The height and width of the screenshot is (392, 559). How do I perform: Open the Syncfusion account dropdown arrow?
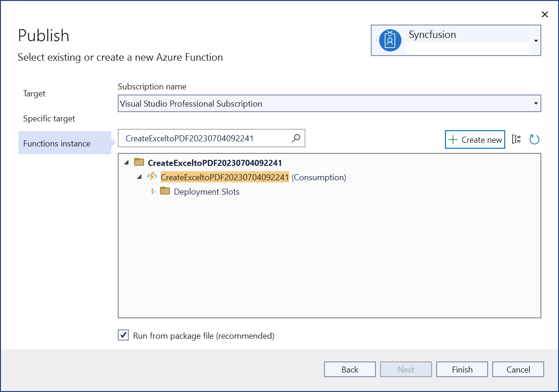[536, 41]
